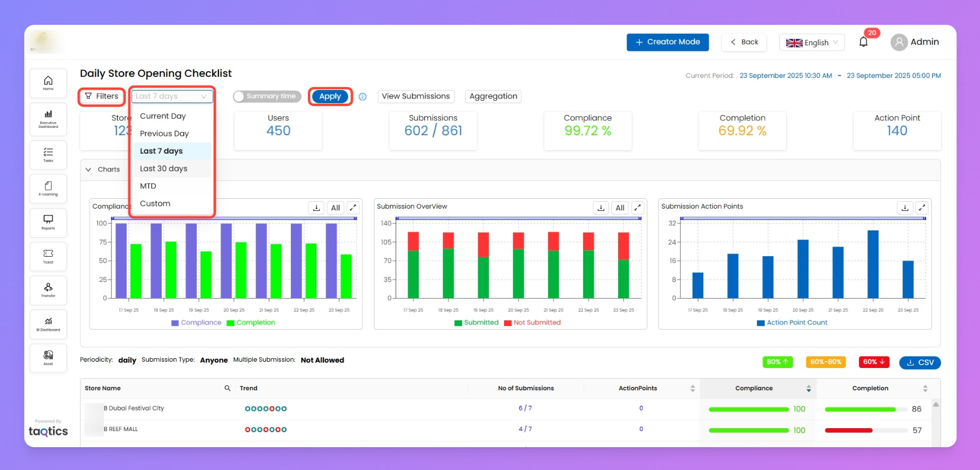This screenshot has width=980, height=470.
Task: Open the notifications bell icon
Action: 863,42
